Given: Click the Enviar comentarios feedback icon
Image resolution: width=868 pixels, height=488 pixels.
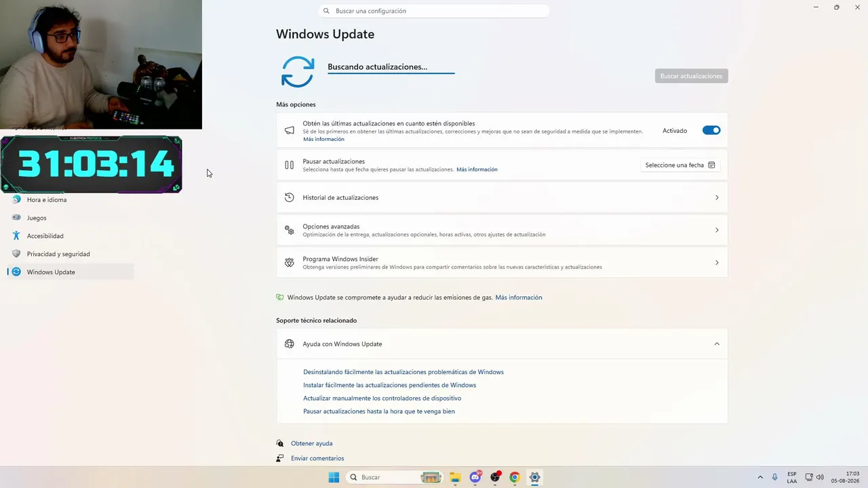Looking at the screenshot, I should [x=280, y=458].
